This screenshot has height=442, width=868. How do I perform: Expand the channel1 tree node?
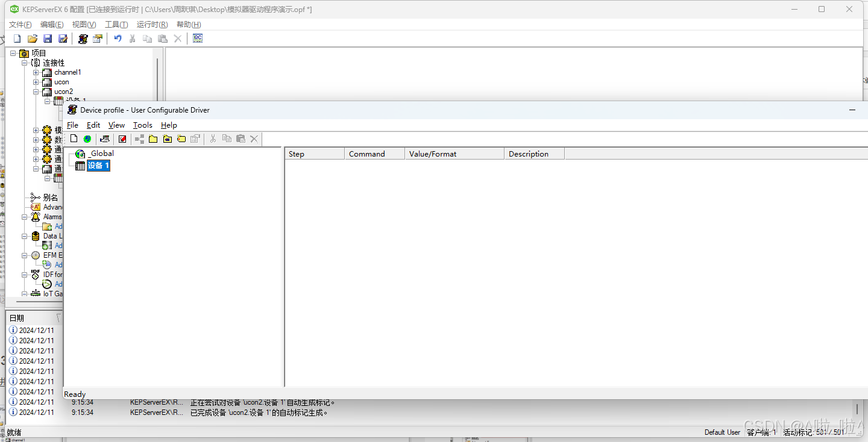[x=35, y=72]
